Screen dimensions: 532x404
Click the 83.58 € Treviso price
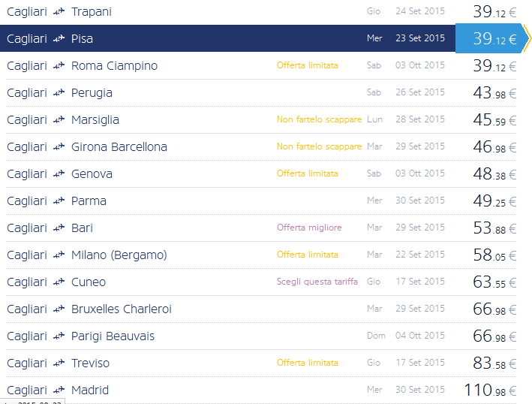click(x=494, y=363)
